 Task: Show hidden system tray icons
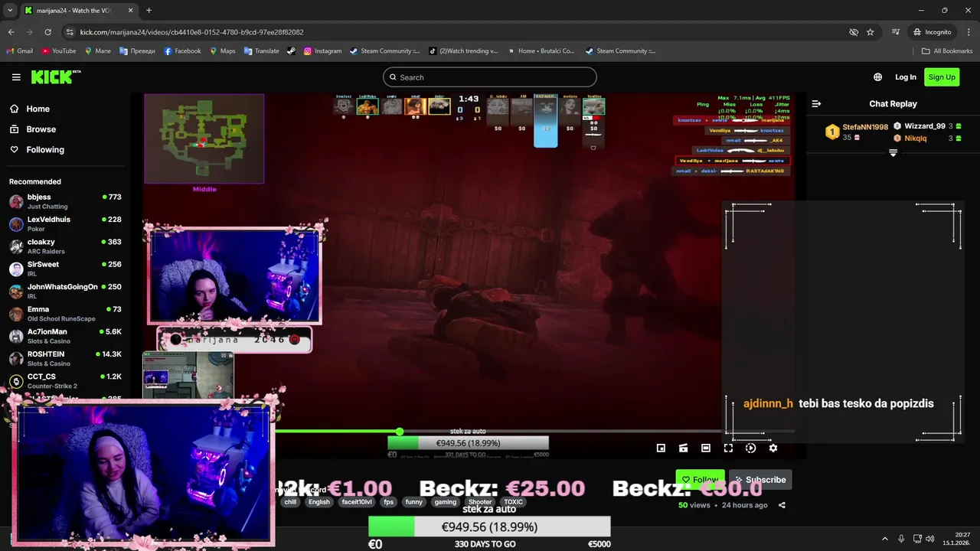885,539
